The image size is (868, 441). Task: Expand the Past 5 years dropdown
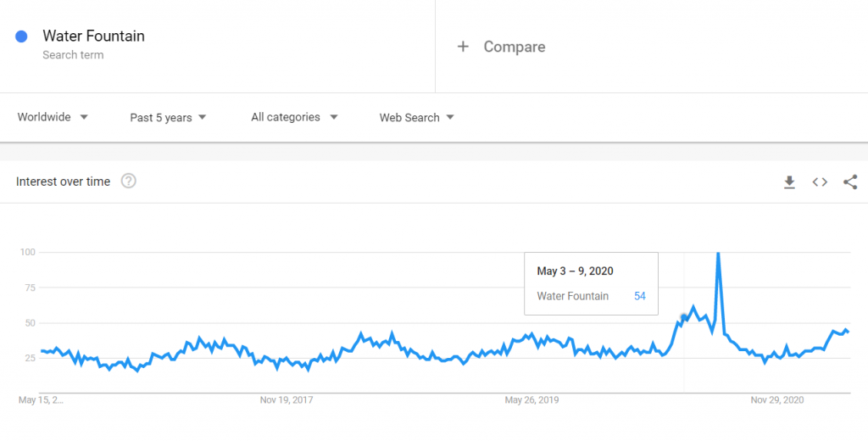pos(168,117)
